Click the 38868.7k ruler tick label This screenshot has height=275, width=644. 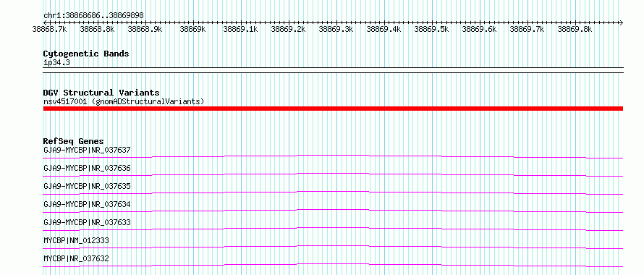[50, 29]
